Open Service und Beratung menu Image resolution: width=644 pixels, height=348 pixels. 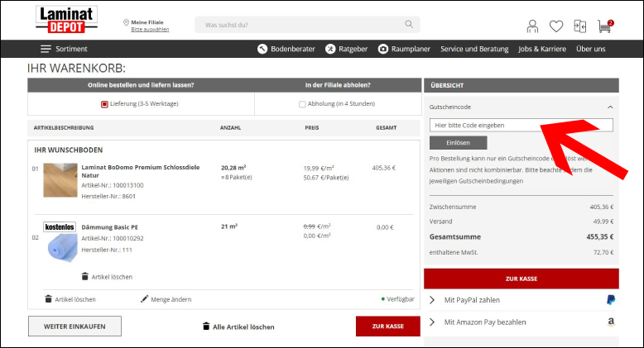pyautogui.click(x=474, y=49)
